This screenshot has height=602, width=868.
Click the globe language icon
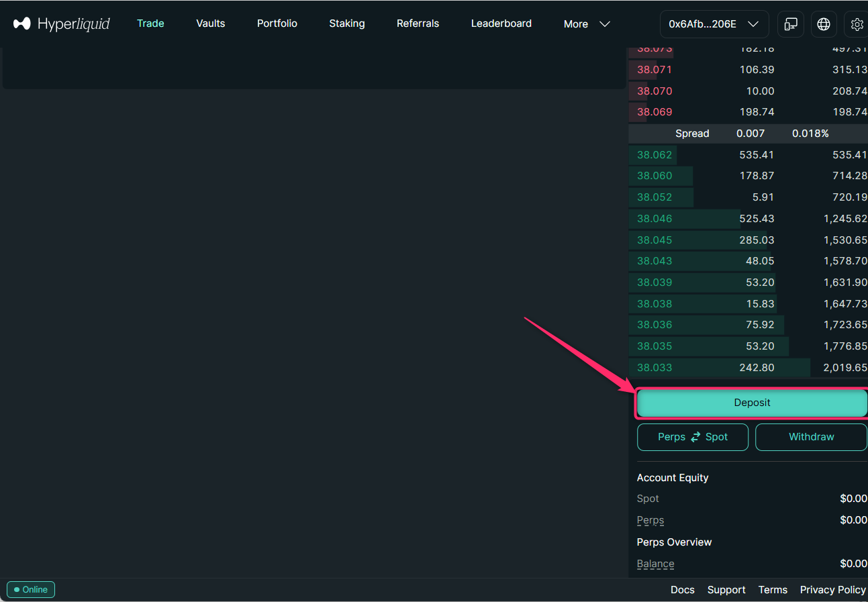[824, 24]
